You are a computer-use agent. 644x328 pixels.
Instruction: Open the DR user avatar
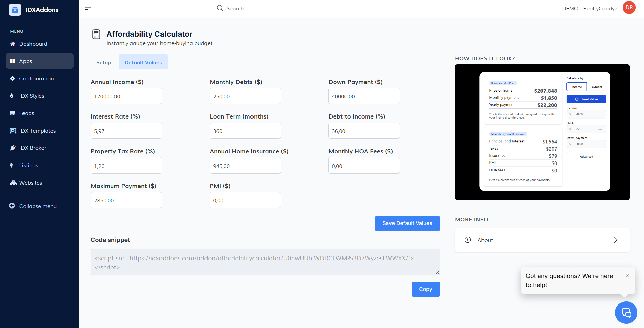629,7
